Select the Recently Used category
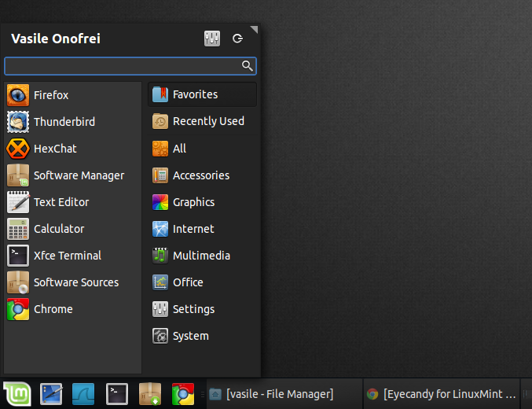This screenshot has height=409, width=532. (x=202, y=121)
